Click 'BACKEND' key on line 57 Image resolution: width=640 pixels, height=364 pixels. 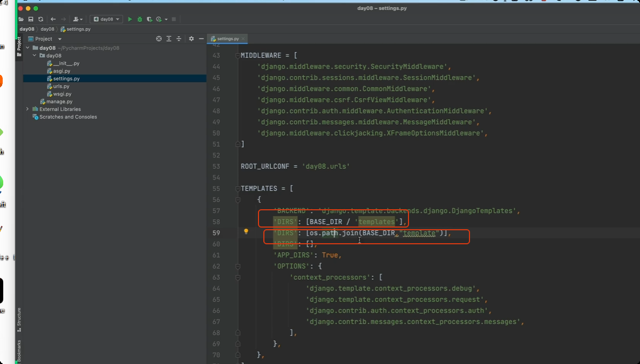(292, 211)
